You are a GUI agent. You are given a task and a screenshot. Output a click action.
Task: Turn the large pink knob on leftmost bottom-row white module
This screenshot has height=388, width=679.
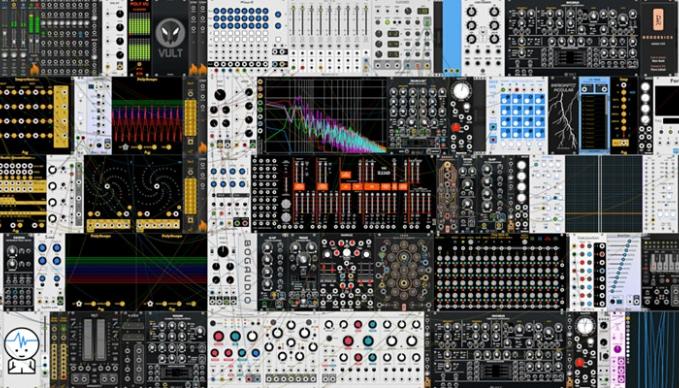click(x=219, y=336)
